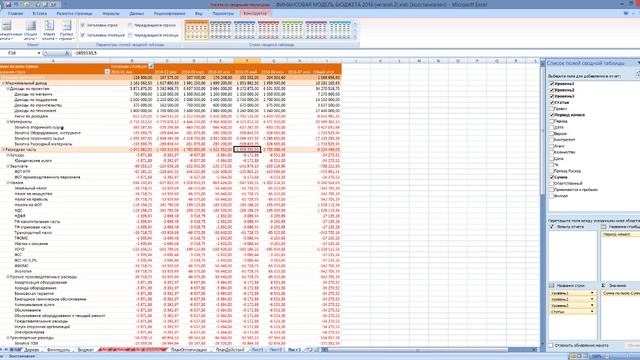Collapse the Доходы по проектам group
The height and width of the screenshot is (360, 640).
pyautogui.click(x=8, y=89)
